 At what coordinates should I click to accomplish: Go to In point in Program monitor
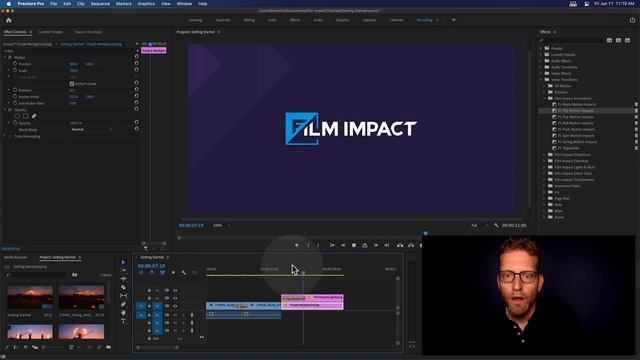(332, 245)
